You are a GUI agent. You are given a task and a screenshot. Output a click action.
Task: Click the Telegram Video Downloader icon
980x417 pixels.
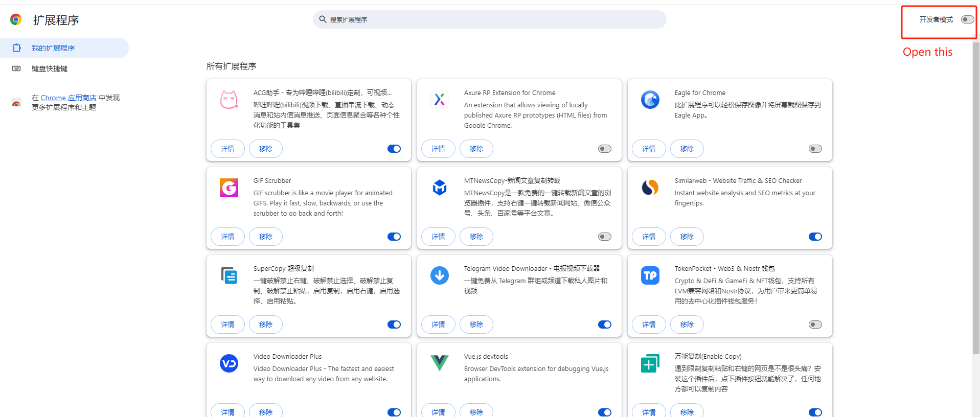pos(440,275)
